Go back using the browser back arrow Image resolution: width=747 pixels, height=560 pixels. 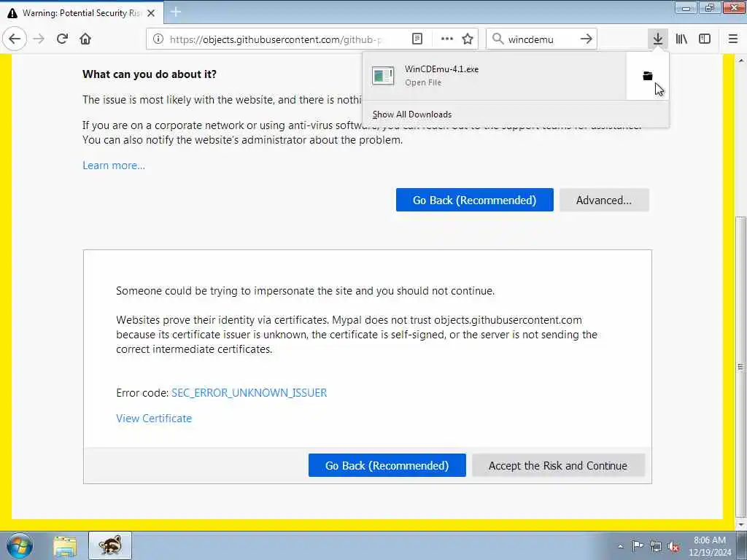15,39
